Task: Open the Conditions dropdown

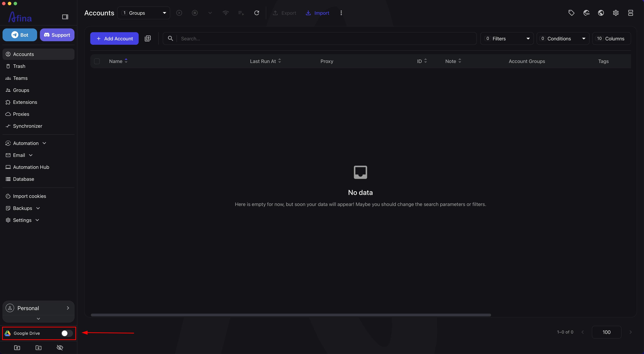Action: click(x=563, y=39)
